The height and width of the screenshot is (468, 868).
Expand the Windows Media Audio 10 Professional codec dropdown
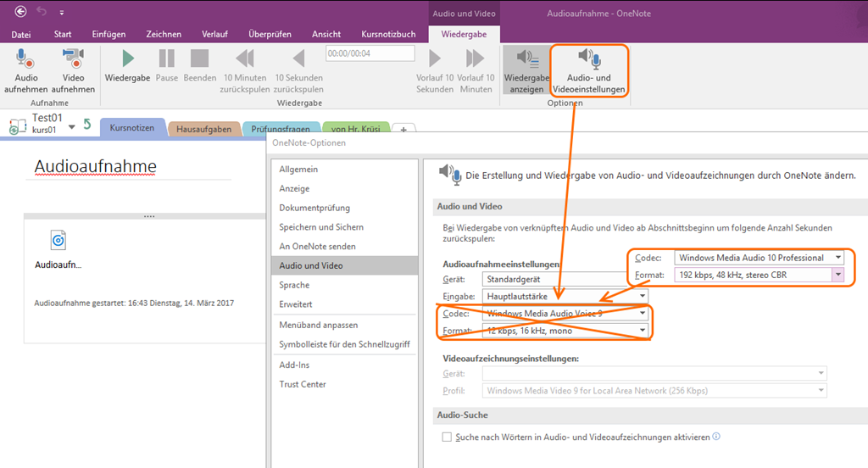[x=837, y=258]
